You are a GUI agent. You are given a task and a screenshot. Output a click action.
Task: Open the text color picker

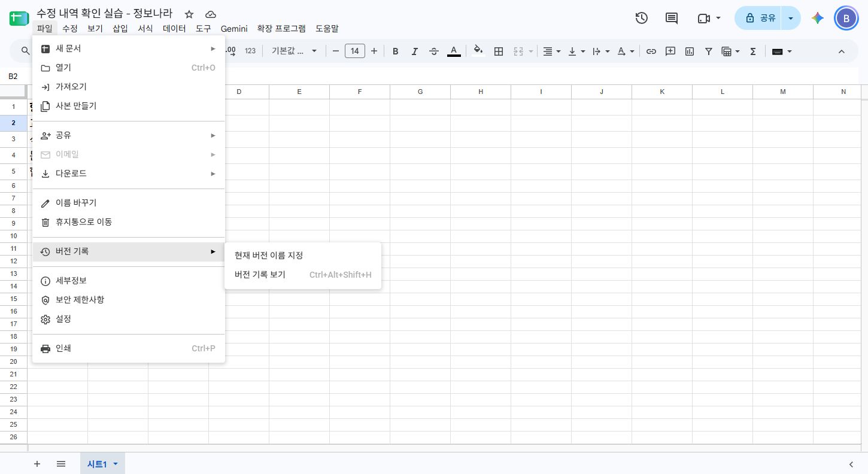click(x=454, y=51)
